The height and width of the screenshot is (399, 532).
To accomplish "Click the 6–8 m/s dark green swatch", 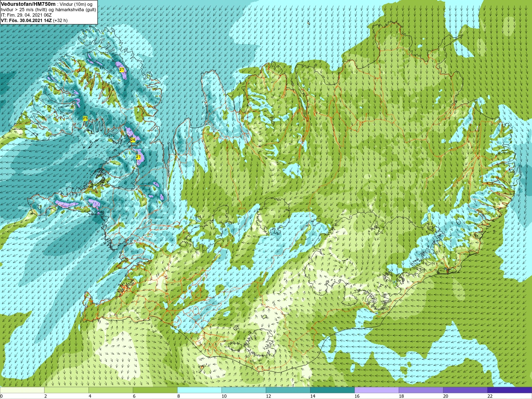I will click(155, 390).
